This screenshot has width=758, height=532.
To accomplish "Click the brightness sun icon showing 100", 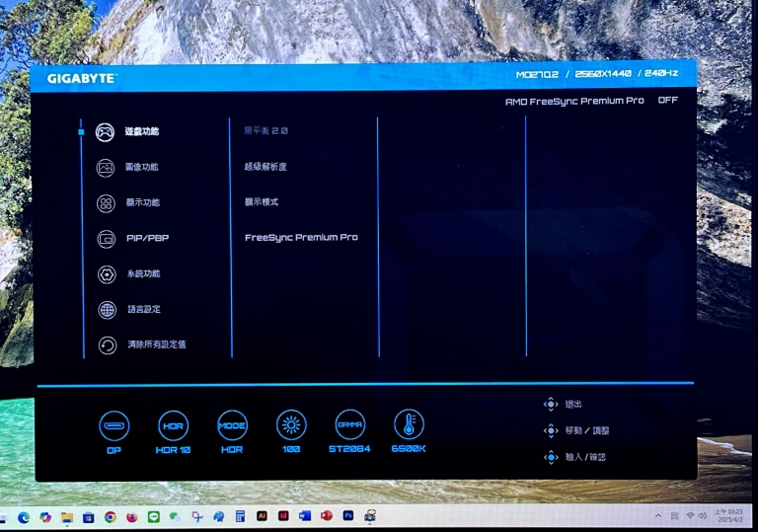I will tap(291, 425).
